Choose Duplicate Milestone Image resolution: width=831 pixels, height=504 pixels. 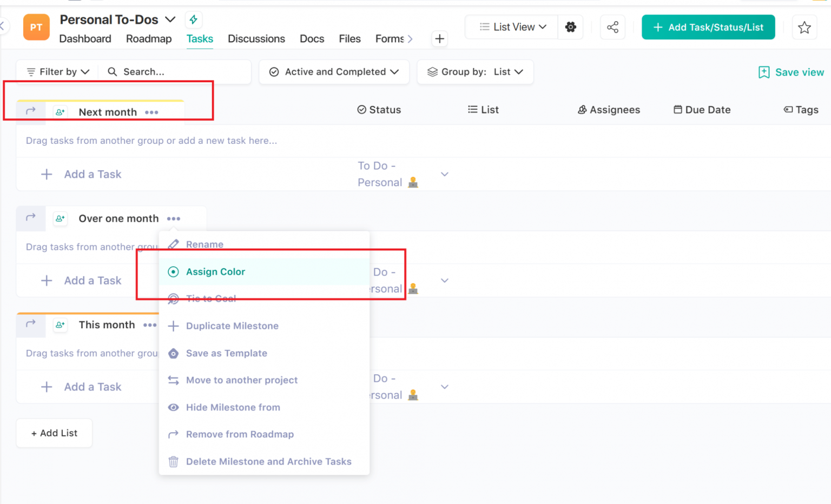[x=264, y=326]
